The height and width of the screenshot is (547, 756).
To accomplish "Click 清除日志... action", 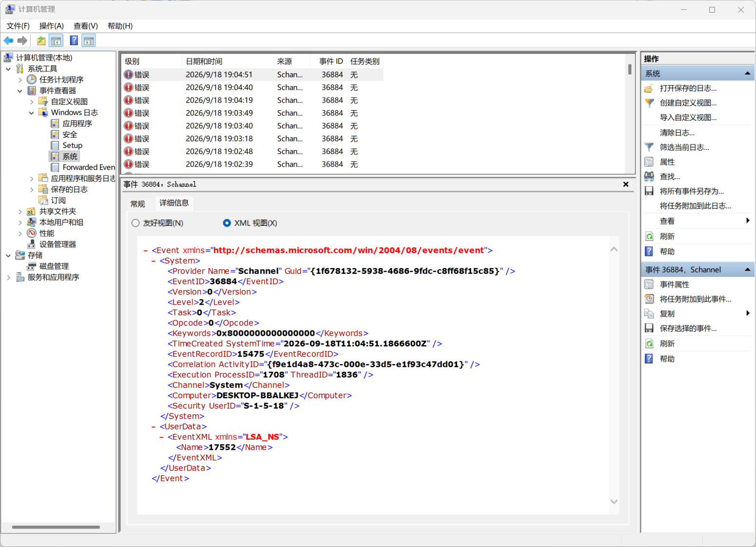I will [677, 133].
